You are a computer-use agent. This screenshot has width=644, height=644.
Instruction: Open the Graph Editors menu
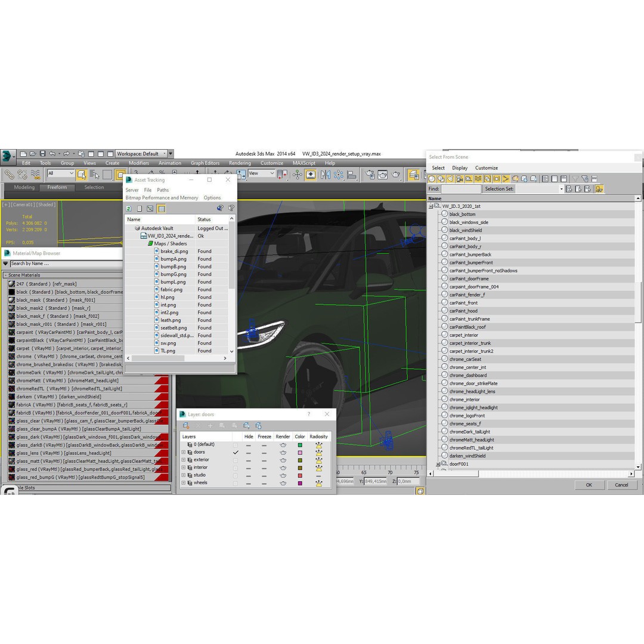point(205,163)
